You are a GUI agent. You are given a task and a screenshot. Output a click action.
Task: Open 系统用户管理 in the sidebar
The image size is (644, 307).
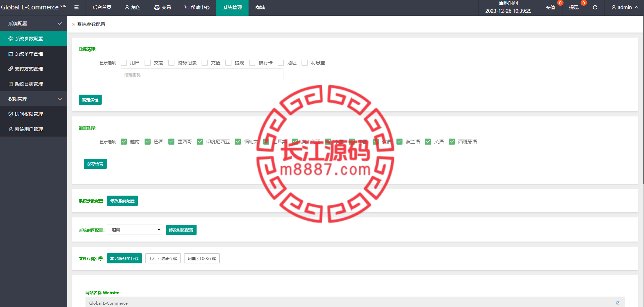34,129
